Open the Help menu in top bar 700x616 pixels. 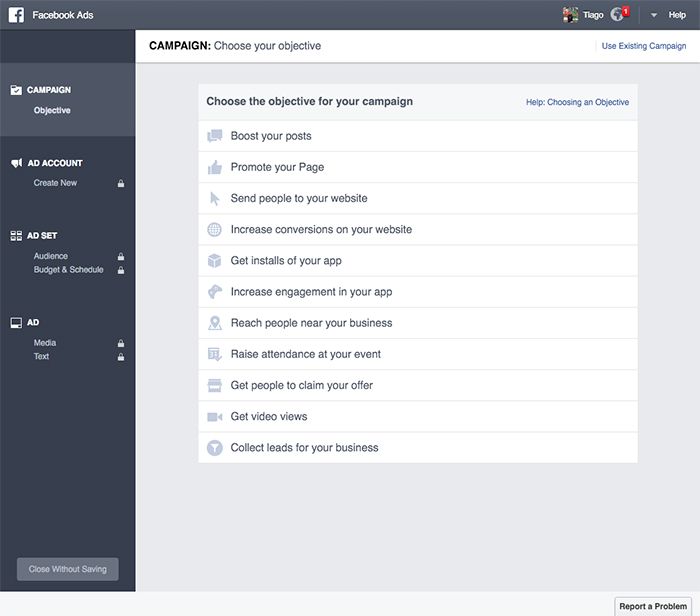677,15
